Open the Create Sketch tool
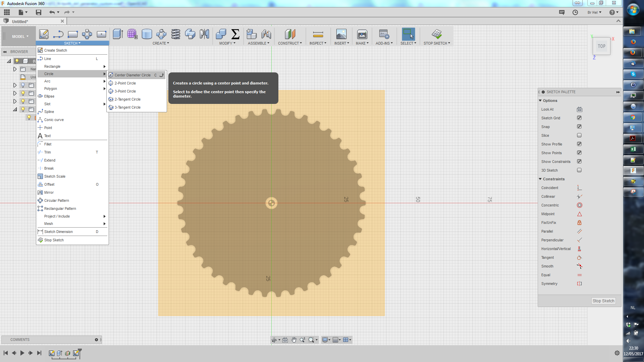Screen dimensions: 644x362 coord(55,50)
